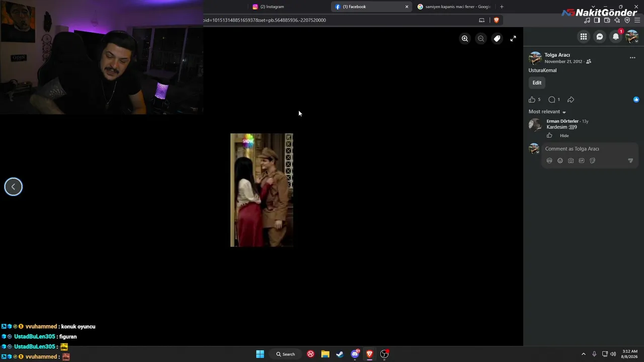Click the taskbar Search box

[x=285, y=354]
